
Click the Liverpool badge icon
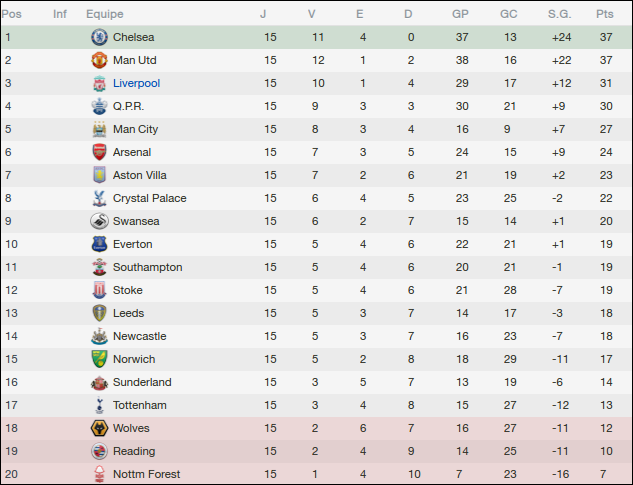[98, 83]
